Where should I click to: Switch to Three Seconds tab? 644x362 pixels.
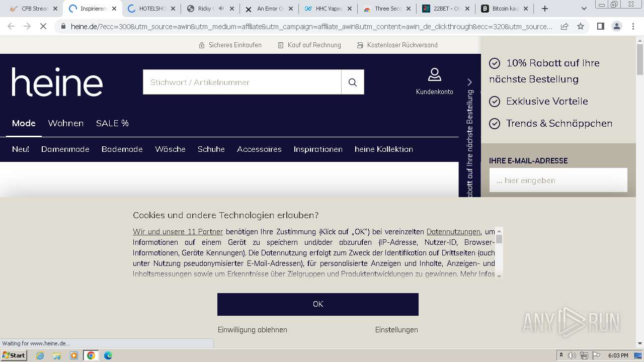click(x=386, y=9)
